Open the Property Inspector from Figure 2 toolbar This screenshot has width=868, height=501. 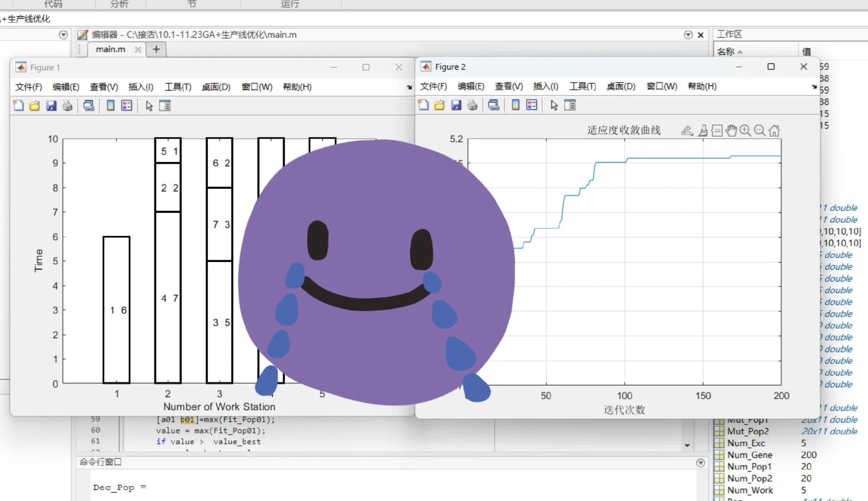[570, 105]
